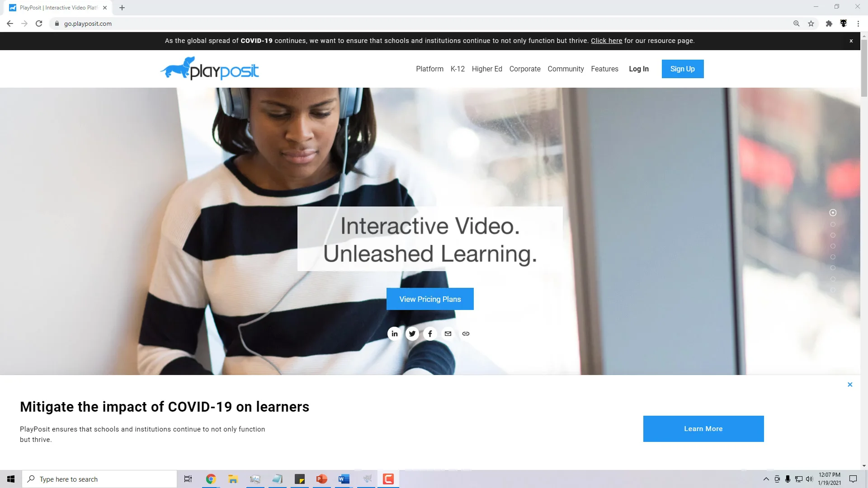Switch to the PlayPosit browser tab
Viewport: 868px width, 488px height.
[x=54, y=7]
